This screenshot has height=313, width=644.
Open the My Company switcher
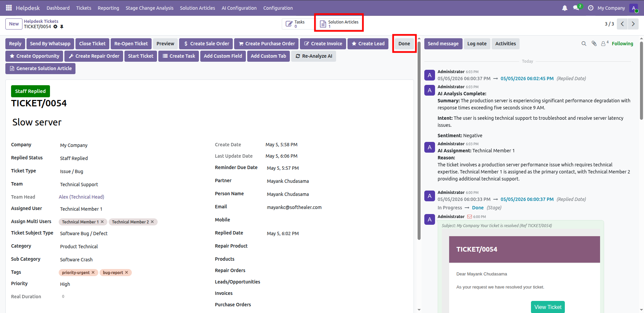611,8
